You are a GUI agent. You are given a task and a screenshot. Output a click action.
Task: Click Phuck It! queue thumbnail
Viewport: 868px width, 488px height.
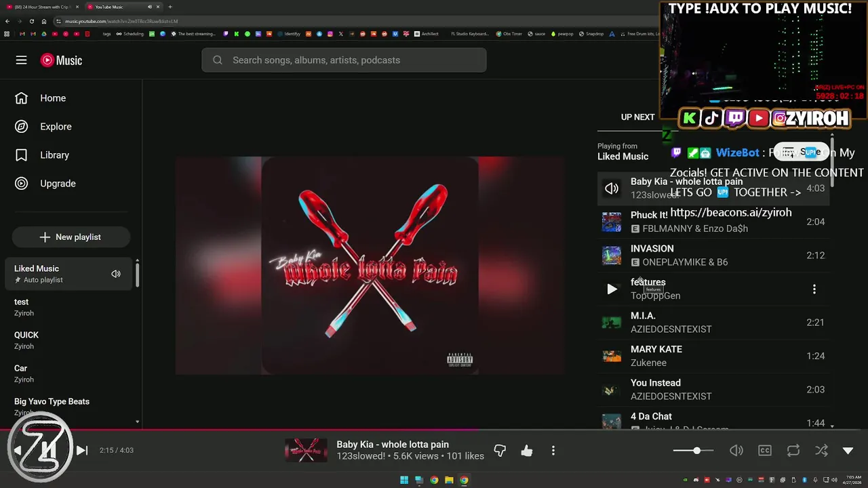pyautogui.click(x=612, y=222)
